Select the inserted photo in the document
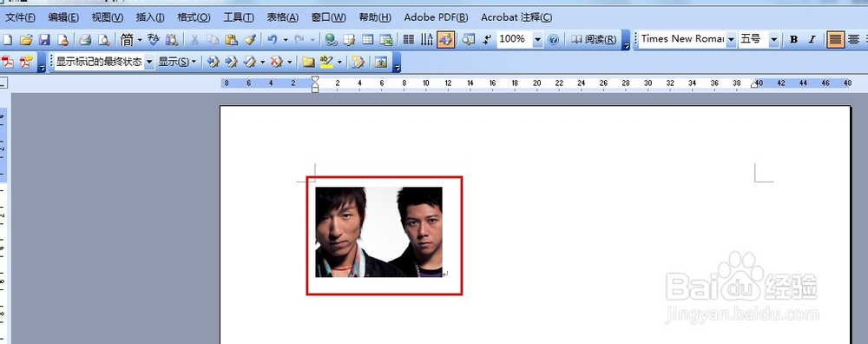Screen dimensions: 868x344 click(x=378, y=232)
